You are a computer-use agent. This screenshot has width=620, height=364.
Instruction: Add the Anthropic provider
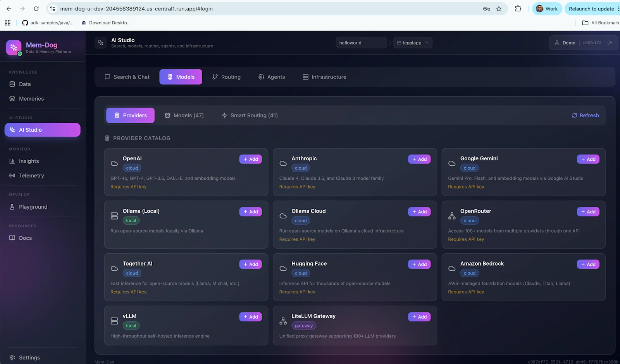point(419,159)
